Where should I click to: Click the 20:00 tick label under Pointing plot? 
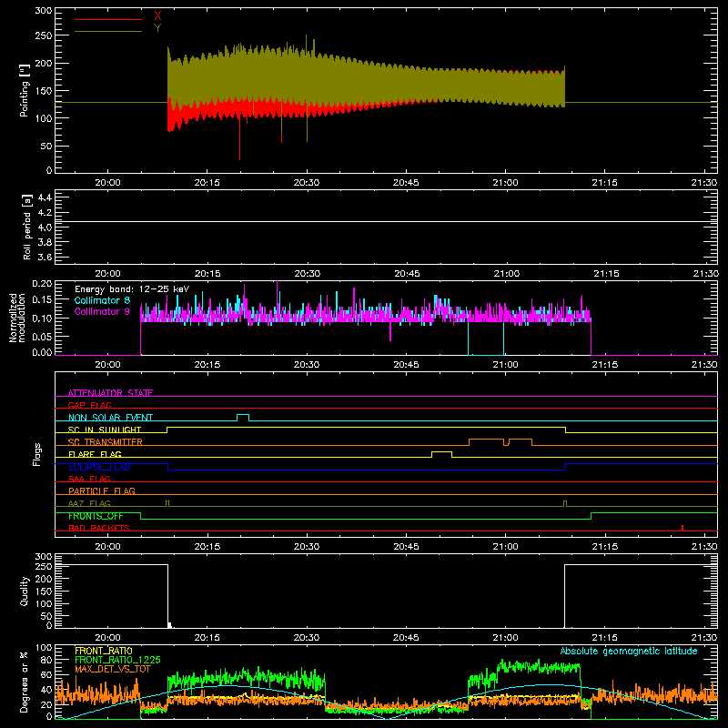click(107, 183)
